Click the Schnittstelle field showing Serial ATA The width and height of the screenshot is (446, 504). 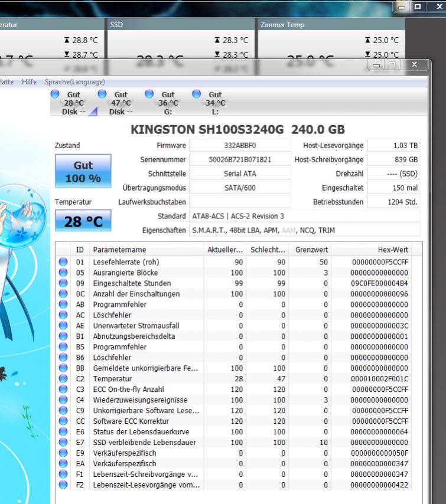click(x=240, y=174)
